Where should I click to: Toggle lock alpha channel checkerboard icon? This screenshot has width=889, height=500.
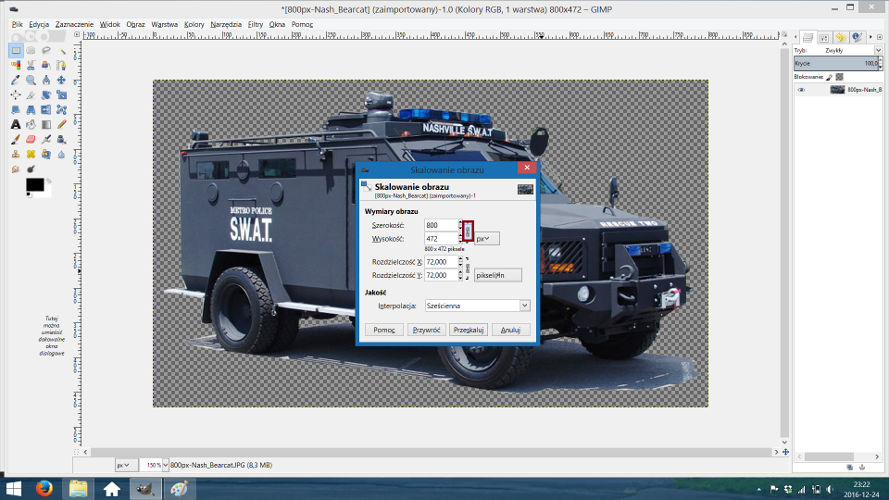pyautogui.click(x=840, y=77)
